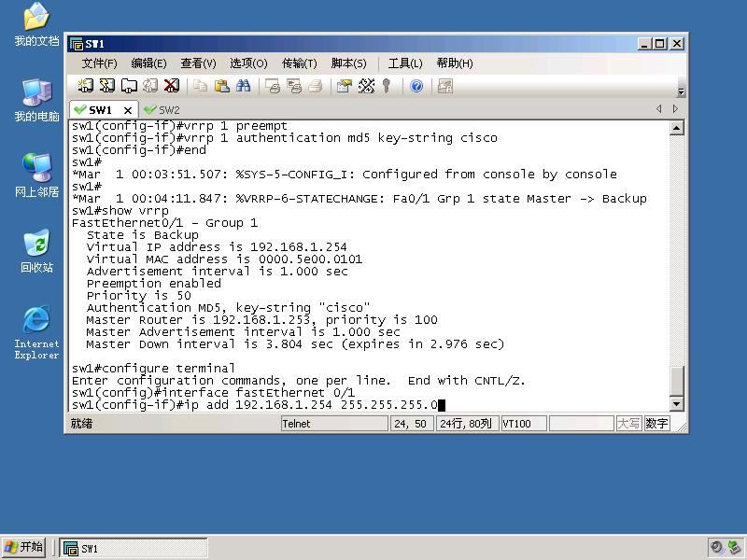The image size is (747, 560).
Task: Click the Virtual IP address 192.168.1.254 line
Action: click(x=217, y=247)
